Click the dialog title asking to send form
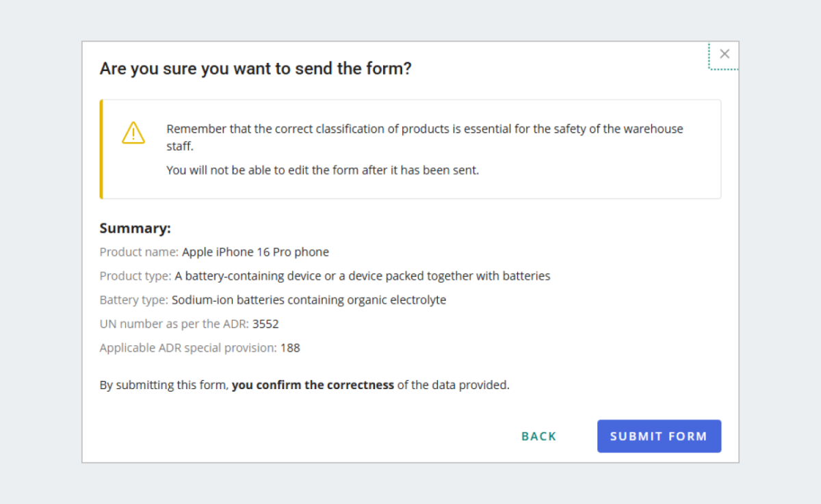The width and height of the screenshot is (821, 504). tap(256, 68)
